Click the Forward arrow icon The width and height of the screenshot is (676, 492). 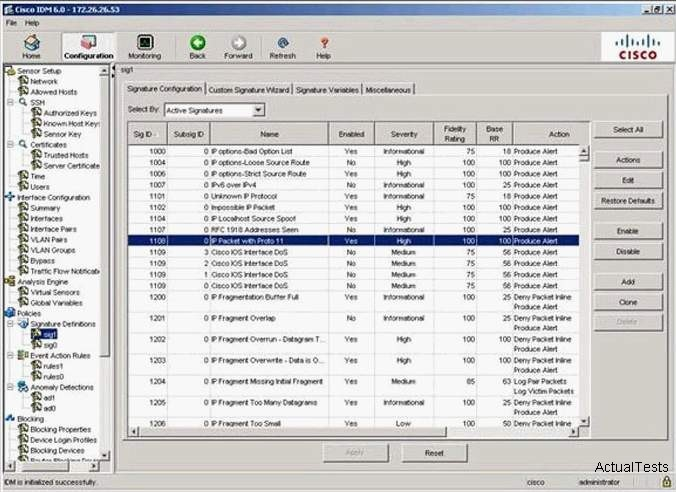(x=238, y=43)
